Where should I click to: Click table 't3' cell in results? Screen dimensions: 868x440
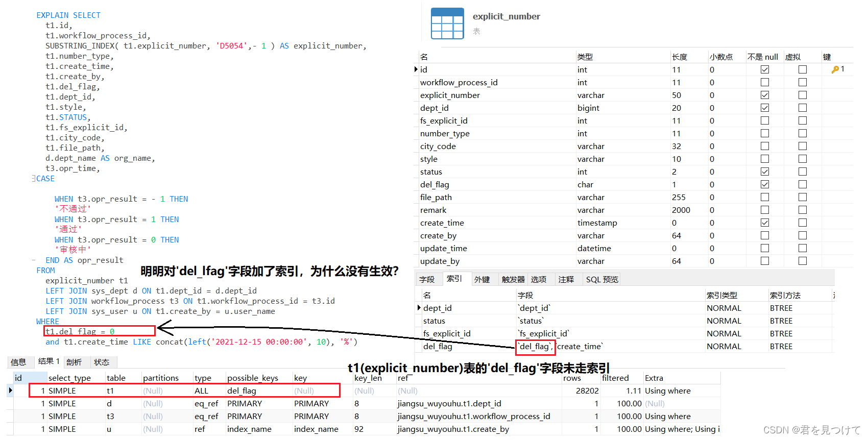[x=110, y=416]
